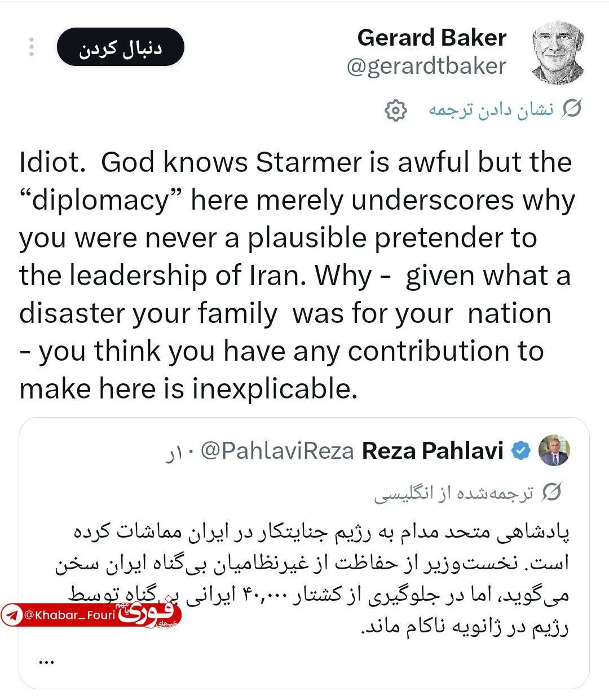Open the @PahlaviReza handle

pyautogui.click(x=277, y=451)
